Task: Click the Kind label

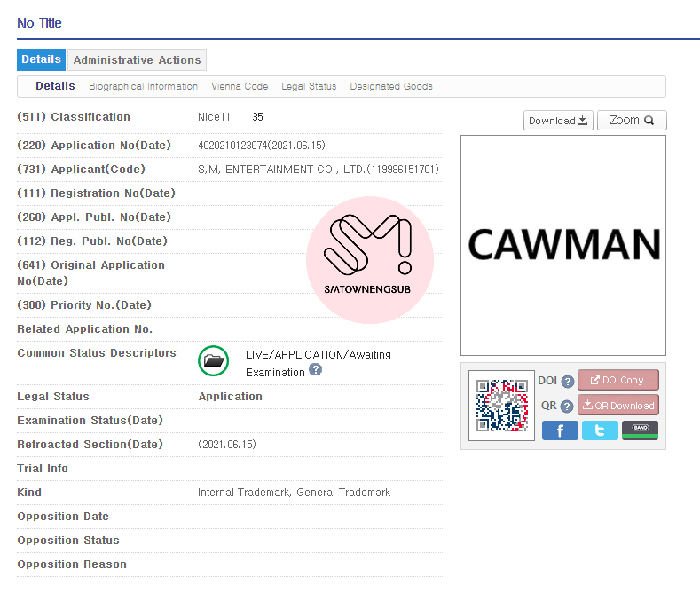Action: click(x=29, y=493)
